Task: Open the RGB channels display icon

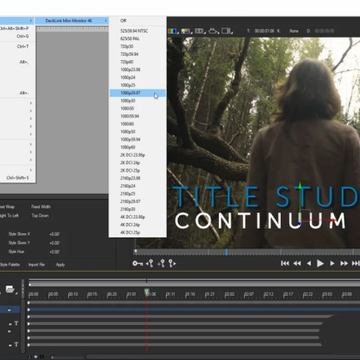Action: click(x=173, y=31)
